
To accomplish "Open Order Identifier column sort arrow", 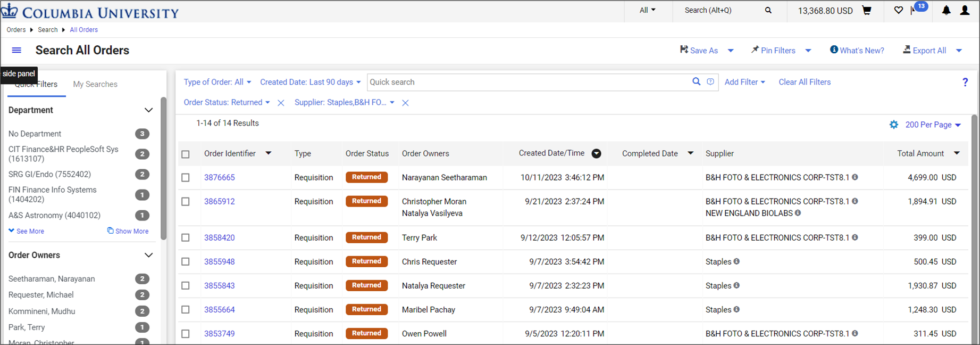I will [269, 153].
